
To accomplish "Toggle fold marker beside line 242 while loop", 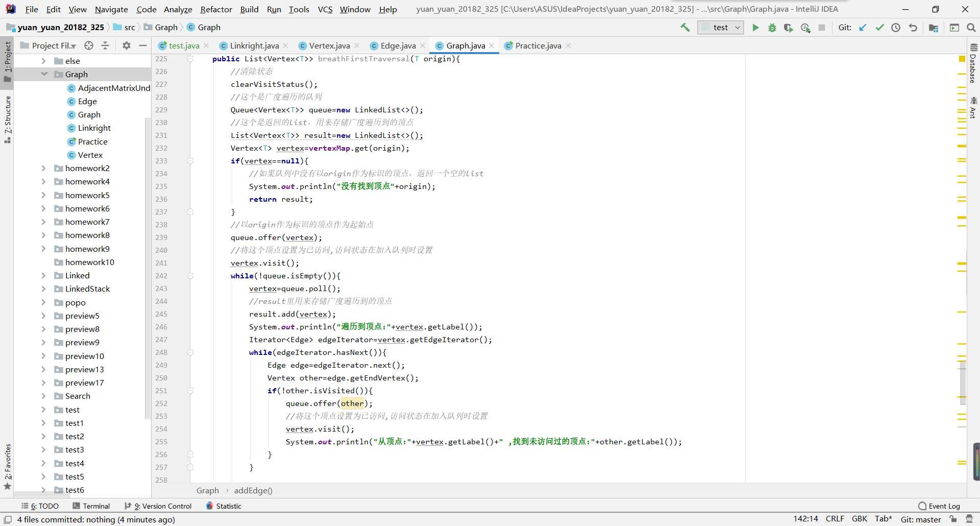I will coord(190,276).
